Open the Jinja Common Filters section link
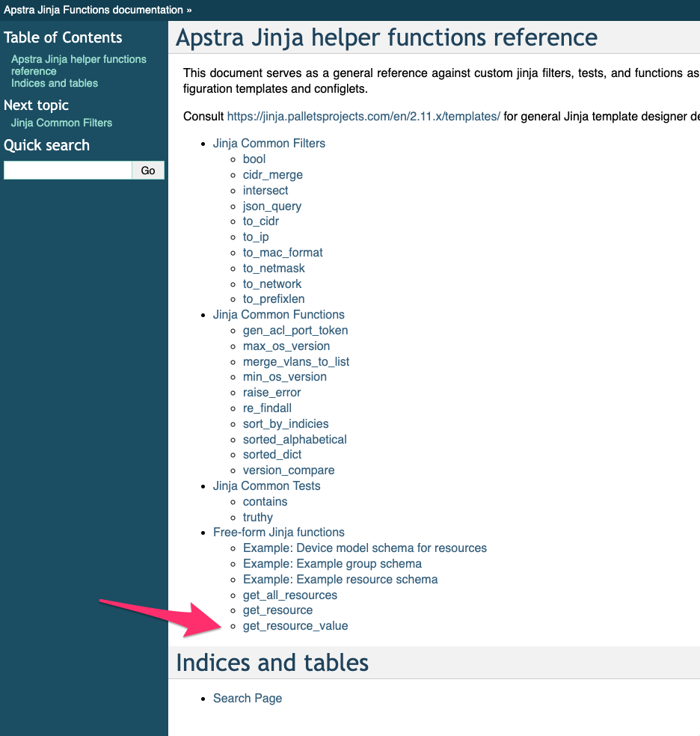This screenshot has height=736, width=700. click(269, 143)
